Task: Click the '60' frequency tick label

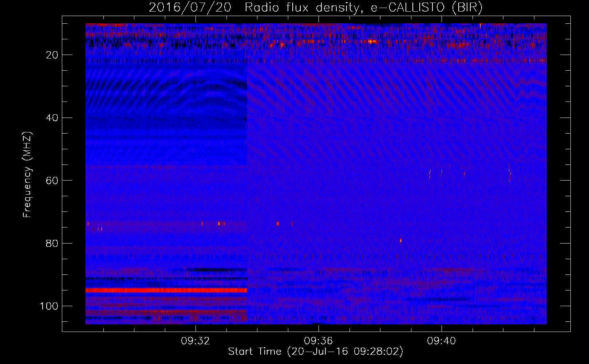Action: [x=52, y=181]
